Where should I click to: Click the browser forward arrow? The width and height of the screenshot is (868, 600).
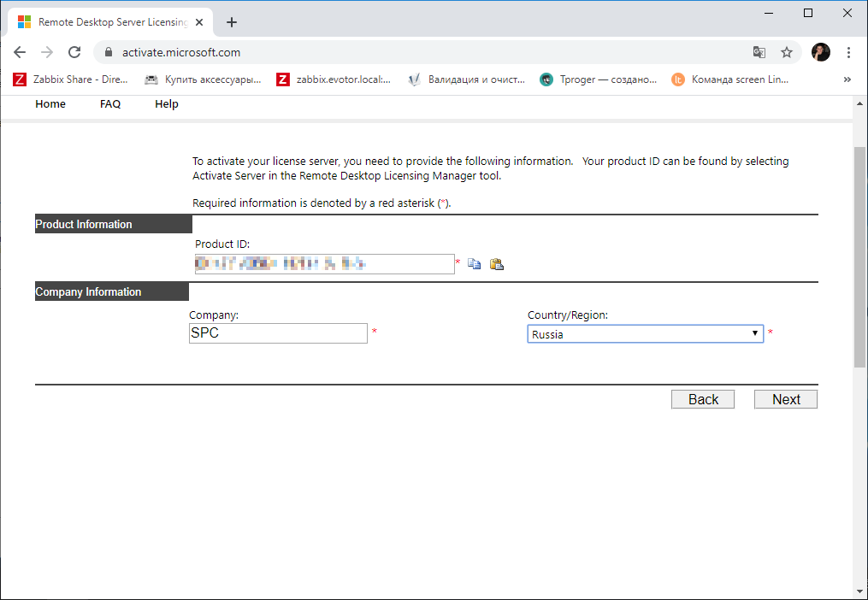pos(47,53)
